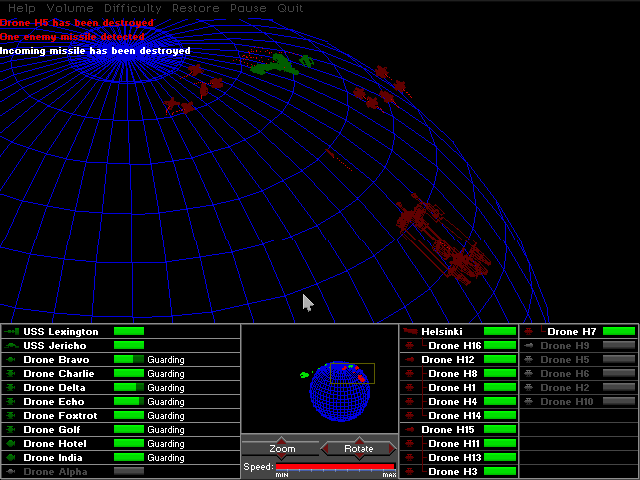
Task: Click the USS Lexington health bar
Action: click(129, 331)
